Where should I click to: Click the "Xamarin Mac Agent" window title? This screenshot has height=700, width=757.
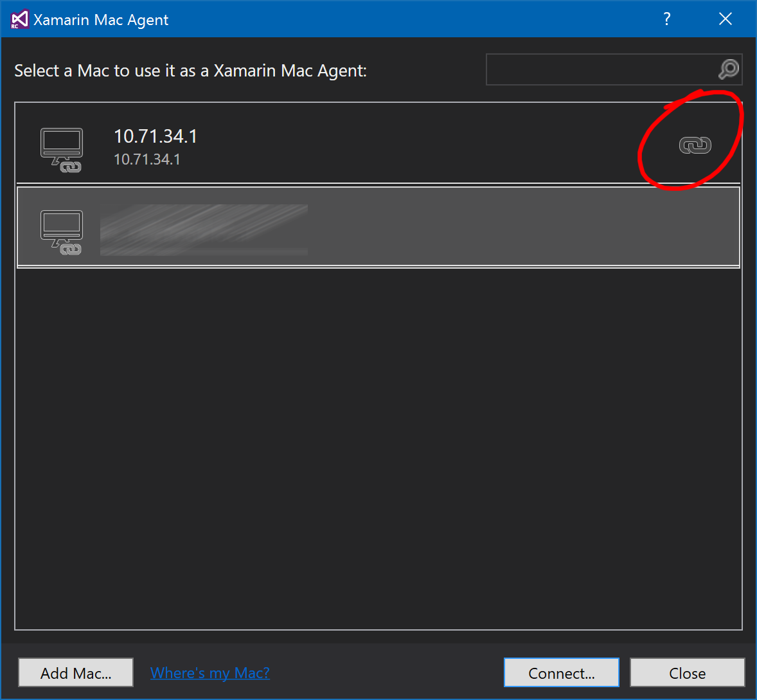pyautogui.click(x=101, y=20)
